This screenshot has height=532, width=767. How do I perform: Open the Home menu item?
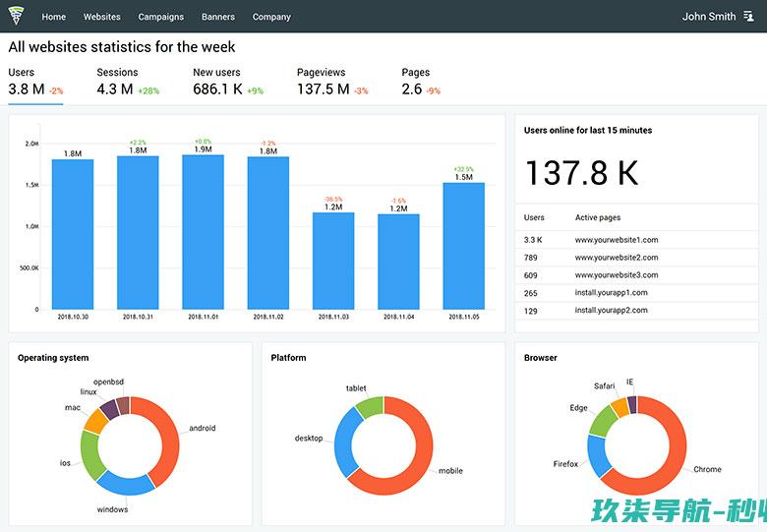pyautogui.click(x=54, y=17)
